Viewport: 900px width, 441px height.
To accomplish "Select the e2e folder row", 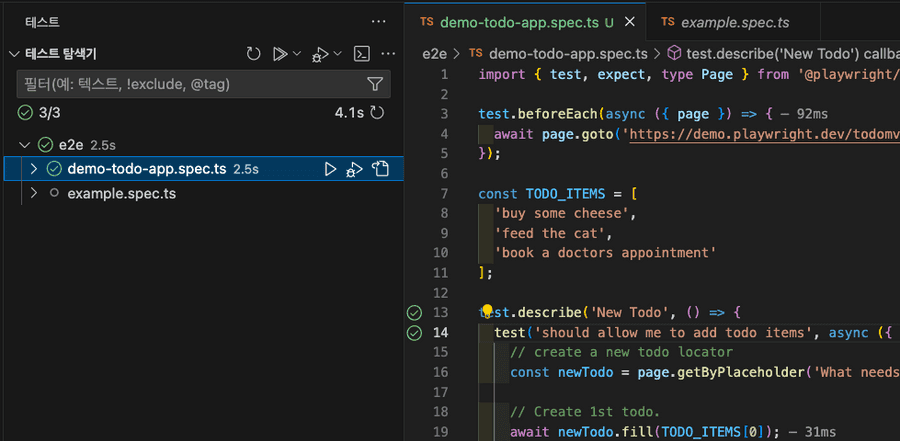I will tap(204, 145).
